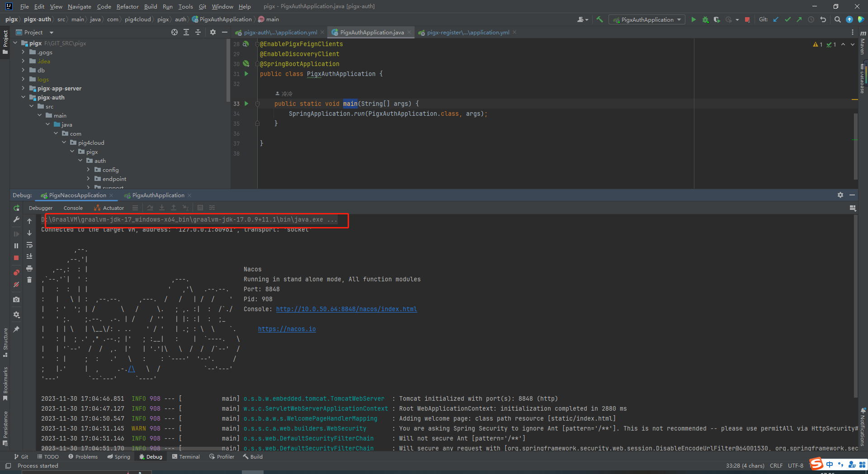Collapse the pigx-auth module
Image resolution: width=868 pixels, height=474 pixels.
pos(23,97)
